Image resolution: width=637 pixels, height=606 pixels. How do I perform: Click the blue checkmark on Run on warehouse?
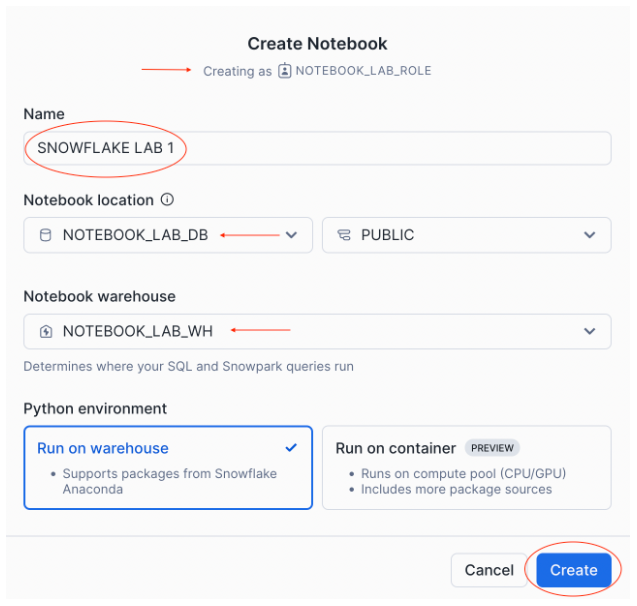click(x=291, y=448)
